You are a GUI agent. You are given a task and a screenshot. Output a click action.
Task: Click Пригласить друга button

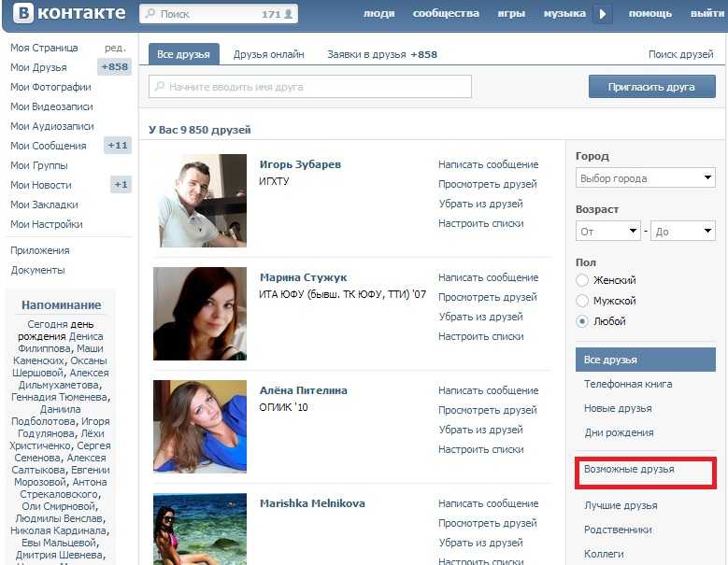652,87
